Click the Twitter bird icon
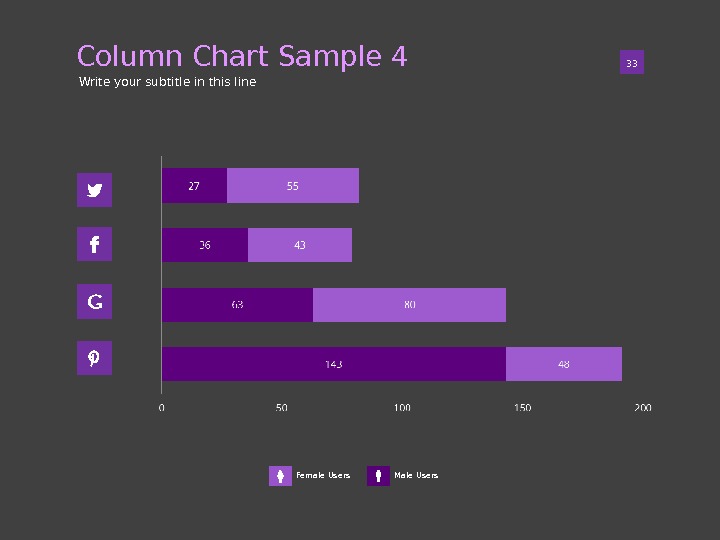Image resolution: width=720 pixels, height=540 pixels. [x=95, y=189]
